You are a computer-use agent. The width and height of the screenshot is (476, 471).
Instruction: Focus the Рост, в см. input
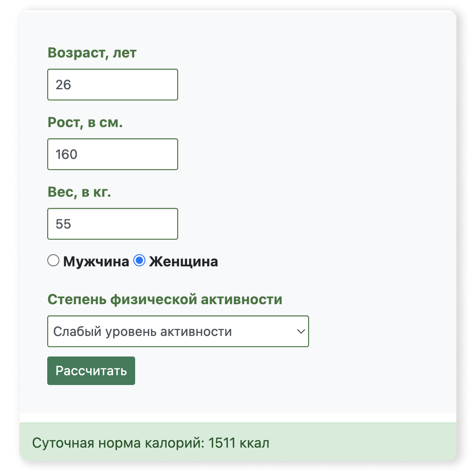pos(112,154)
